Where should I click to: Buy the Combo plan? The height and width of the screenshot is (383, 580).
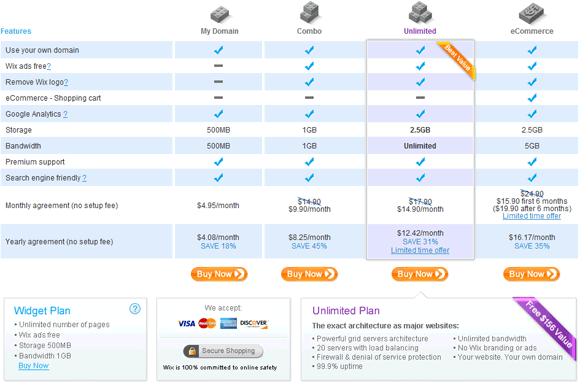(x=309, y=274)
